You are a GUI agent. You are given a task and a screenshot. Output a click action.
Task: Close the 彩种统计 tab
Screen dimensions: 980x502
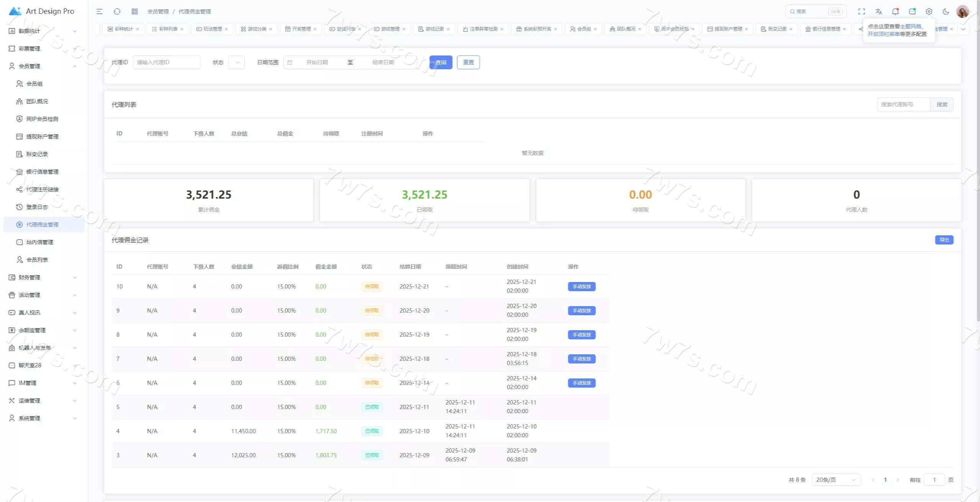137,29
